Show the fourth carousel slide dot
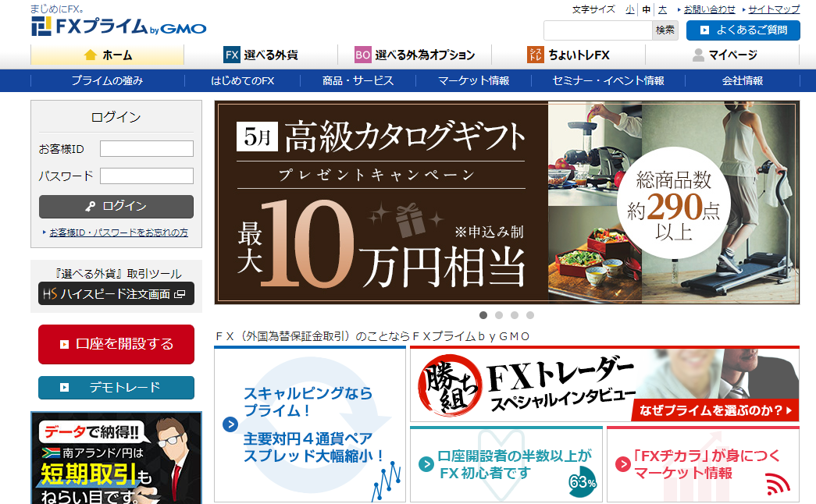This screenshot has height=504, width=816. (530, 315)
